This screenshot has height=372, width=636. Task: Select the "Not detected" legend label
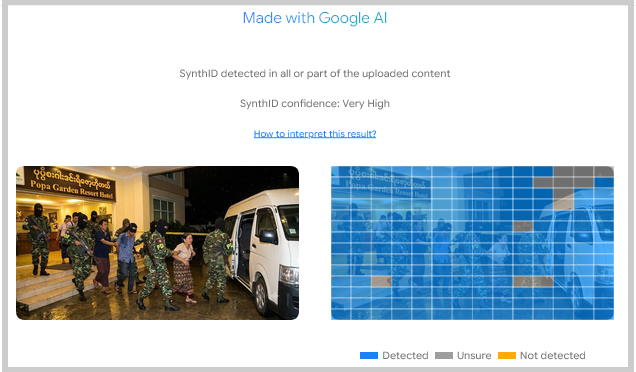coord(552,355)
